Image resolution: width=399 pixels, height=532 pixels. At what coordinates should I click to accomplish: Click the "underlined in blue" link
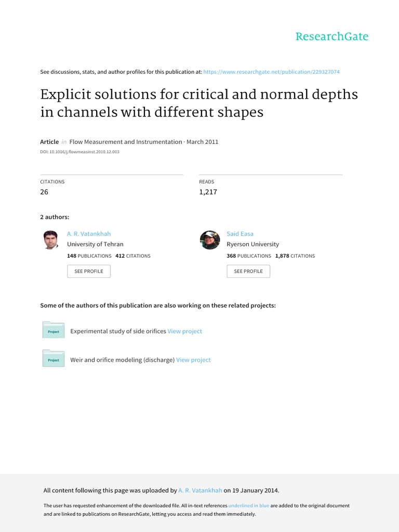click(x=248, y=506)
